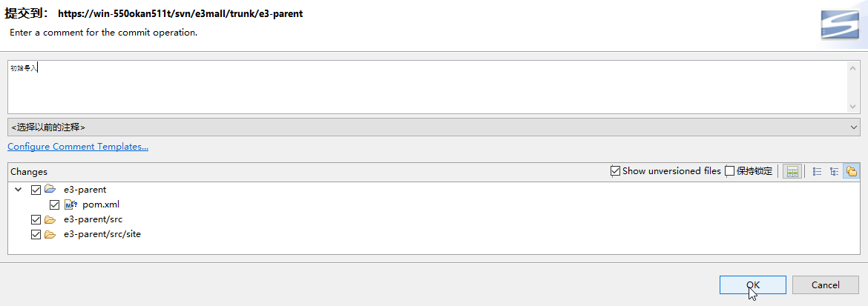Click the e3-parent project folder icon

(x=50, y=190)
